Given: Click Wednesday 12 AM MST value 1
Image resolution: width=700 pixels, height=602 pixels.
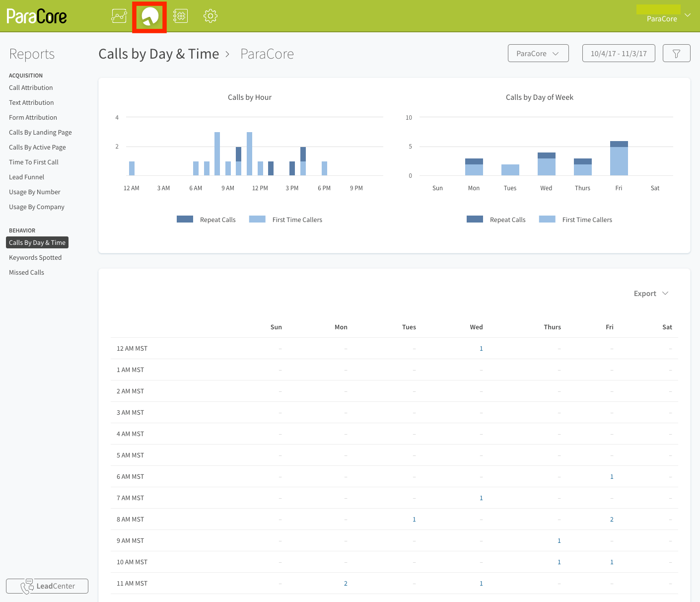Looking at the screenshot, I should coord(481,348).
